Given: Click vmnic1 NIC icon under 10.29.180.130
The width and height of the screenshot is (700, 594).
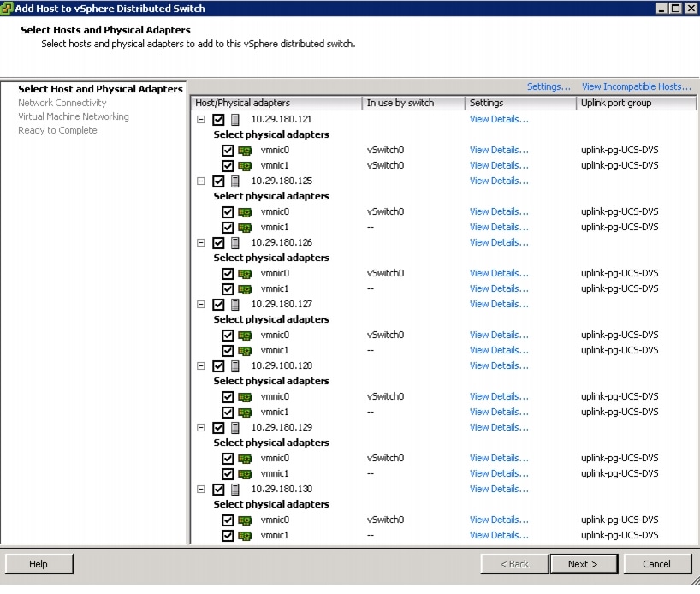Looking at the screenshot, I should (x=245, y=536).
